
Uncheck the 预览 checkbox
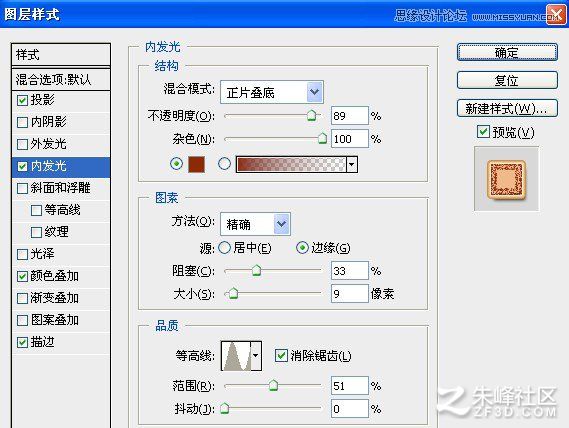483,132
